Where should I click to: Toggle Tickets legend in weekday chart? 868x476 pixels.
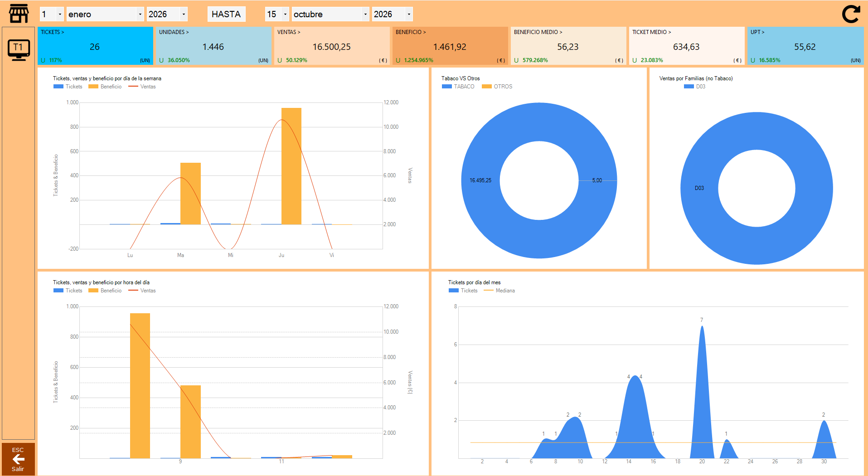[68, 87]
